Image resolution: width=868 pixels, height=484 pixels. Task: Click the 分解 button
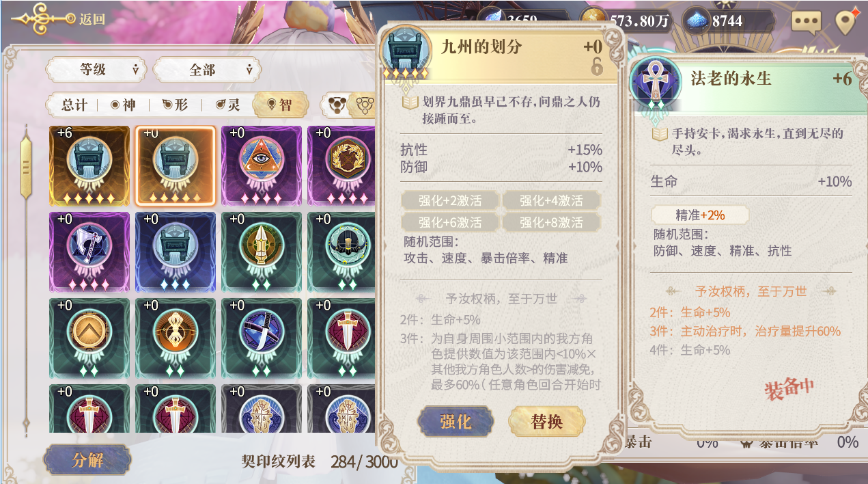(87, 460)
